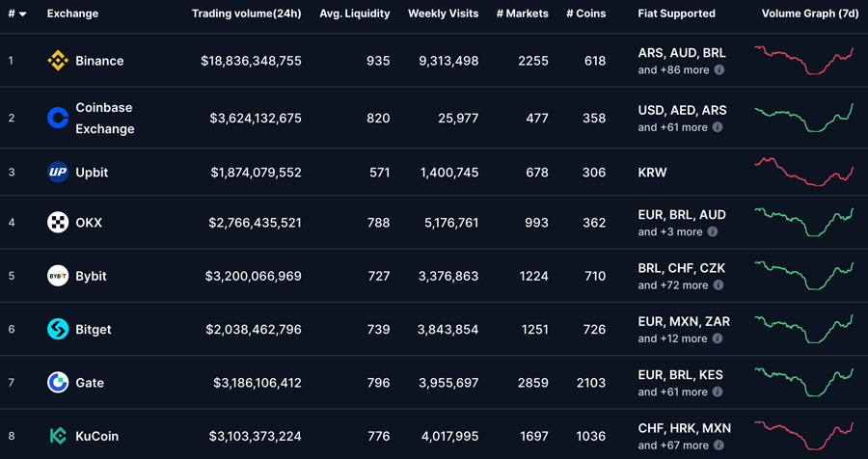Open Bitget 7d volume graph
The image size is (868, 459).
[803, 329]
